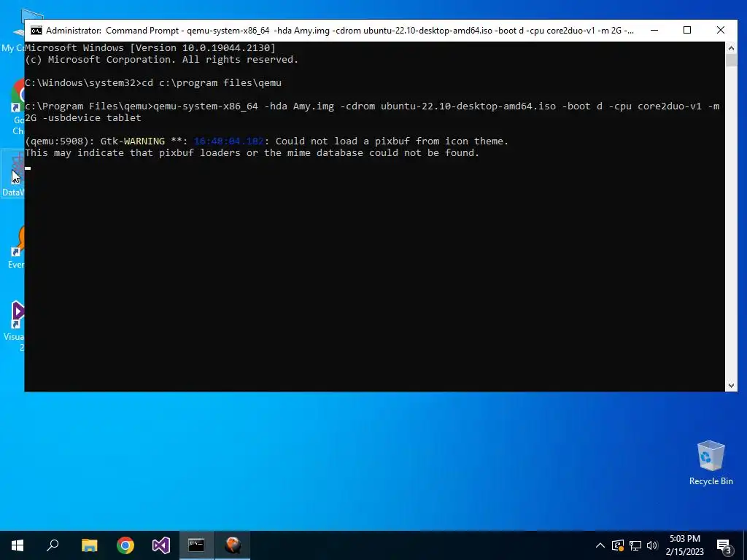Click the console scrollbar up arrow

pyautogui.click(x=731, y=47)
